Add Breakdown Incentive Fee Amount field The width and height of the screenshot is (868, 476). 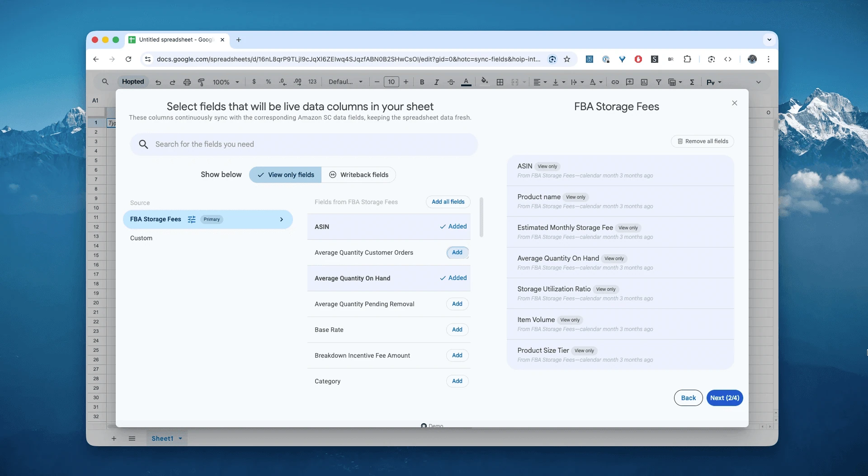[x=457, y=355]
